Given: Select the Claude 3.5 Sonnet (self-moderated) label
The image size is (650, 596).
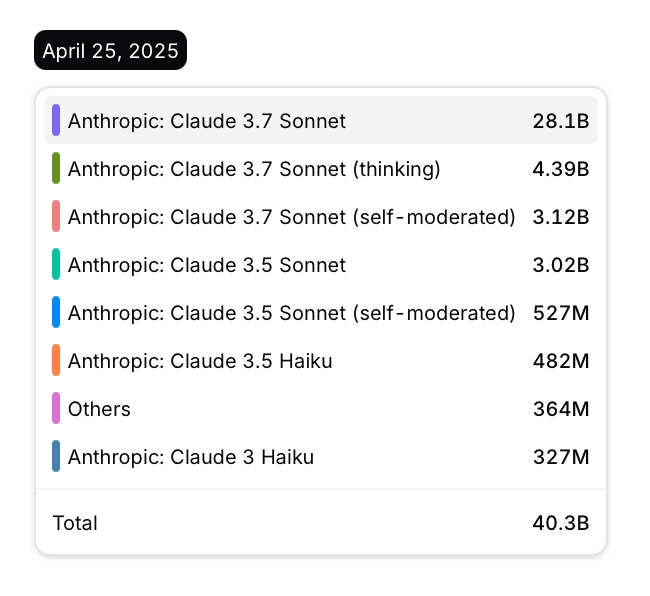Looking at the screenshot, I should coord(292,313).
